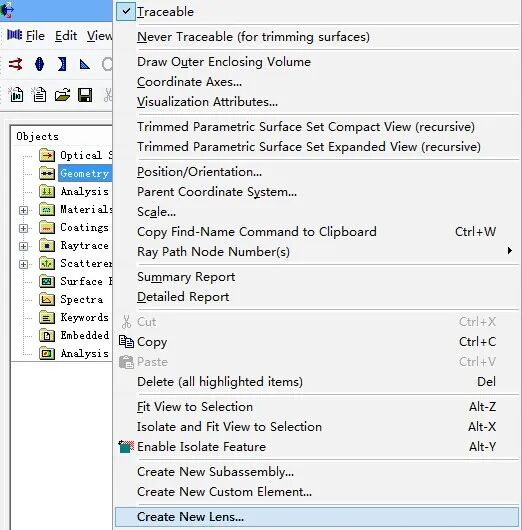Open Ray Path Node Number(s) submenu arrow
The width and height of the screenshot is (522, 530).
pyautogui.click(x=509, y=251)
